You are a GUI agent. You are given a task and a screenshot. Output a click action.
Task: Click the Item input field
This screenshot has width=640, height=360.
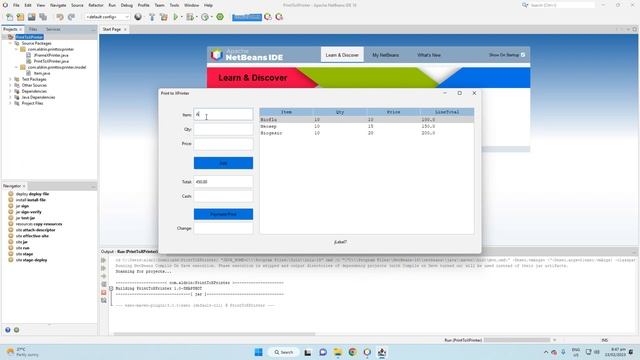tap(223, 115)
